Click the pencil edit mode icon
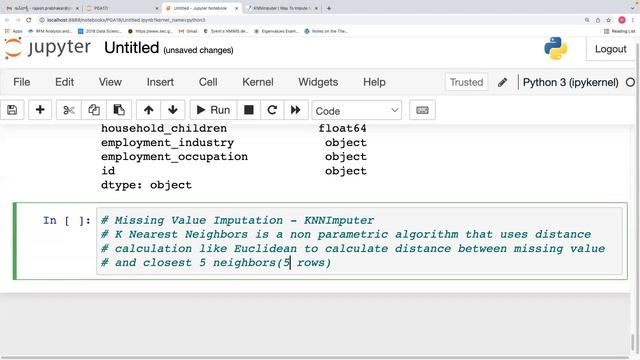Image resolution: width=640 pixels, height=360 pixels. (502, 82)
